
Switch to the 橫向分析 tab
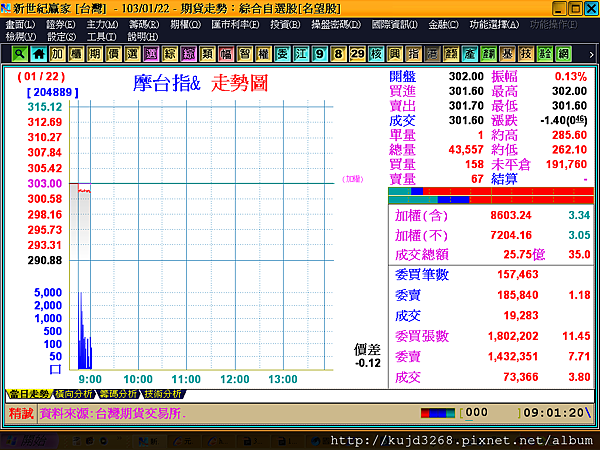73,394
